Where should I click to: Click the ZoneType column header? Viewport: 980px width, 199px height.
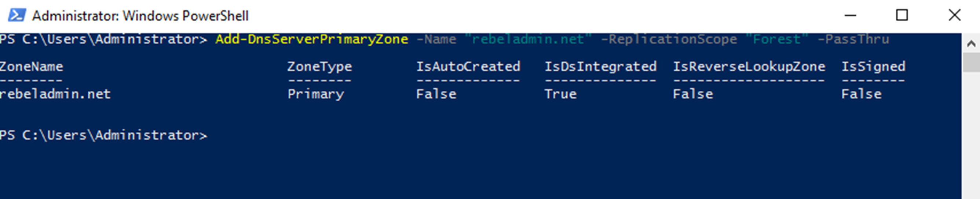click(x=319, y=67)
